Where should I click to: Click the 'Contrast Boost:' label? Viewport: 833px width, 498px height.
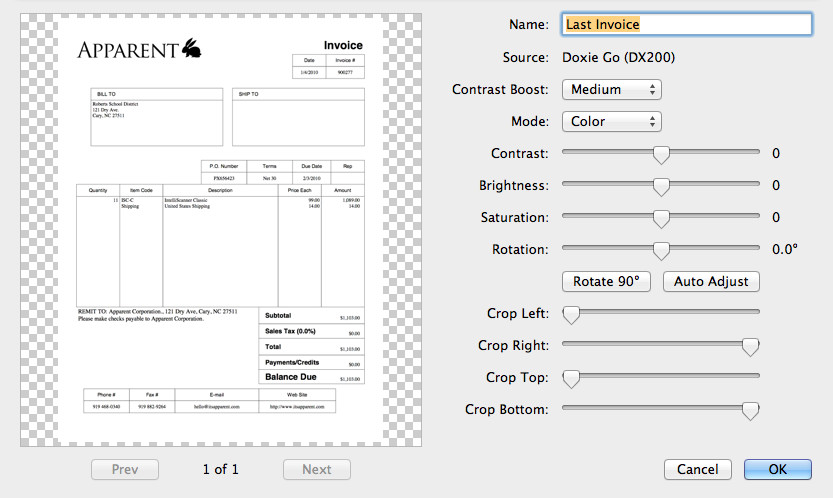pyautogui.click(x=500, y=89)
